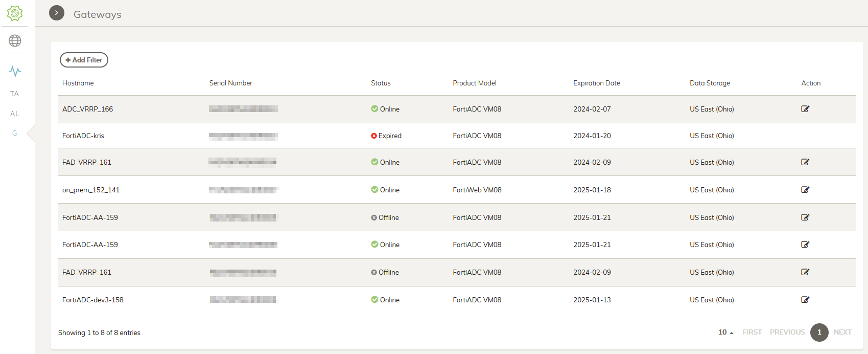868x354 pixels.
Task: Edit the ADC_VRRP_166 gateway
Action: click(805, 109)
